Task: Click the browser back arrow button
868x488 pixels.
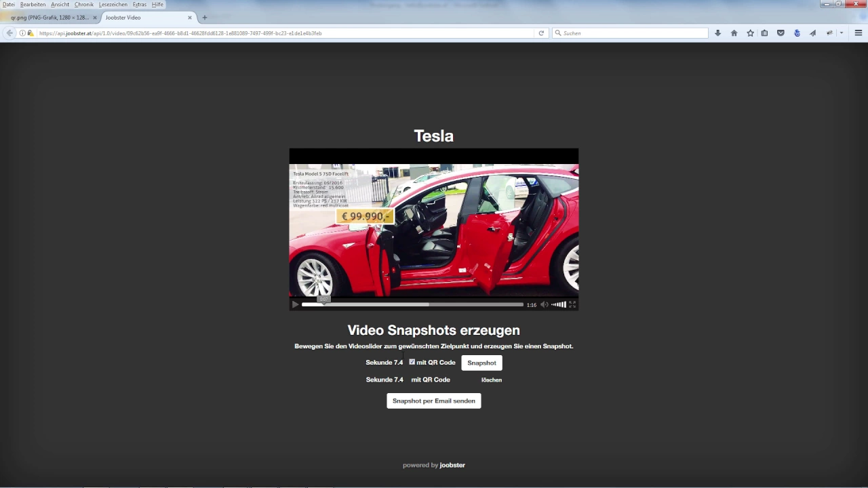Action: point(9,33)
